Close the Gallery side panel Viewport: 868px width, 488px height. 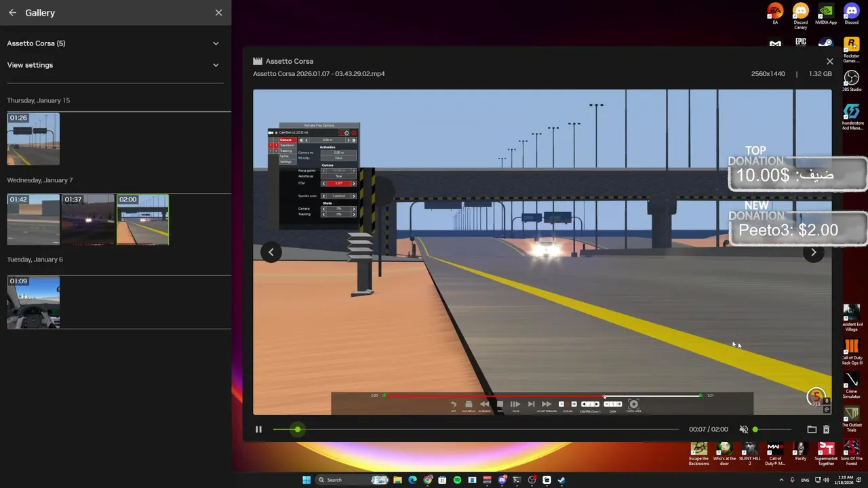(218, 13)
